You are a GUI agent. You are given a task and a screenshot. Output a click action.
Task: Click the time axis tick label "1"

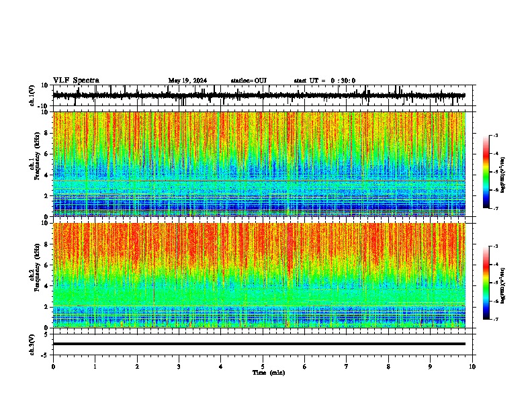(95, 367)
